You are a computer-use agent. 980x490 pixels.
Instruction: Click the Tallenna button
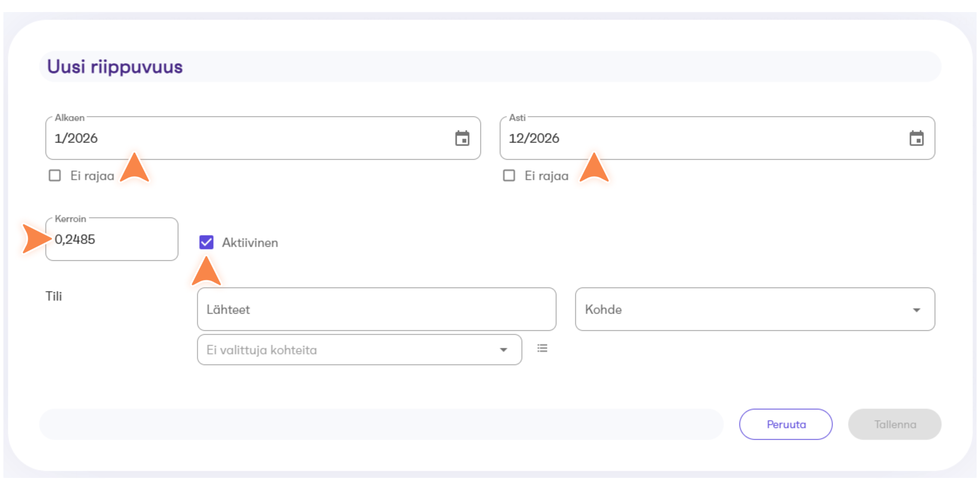[895, 424]
